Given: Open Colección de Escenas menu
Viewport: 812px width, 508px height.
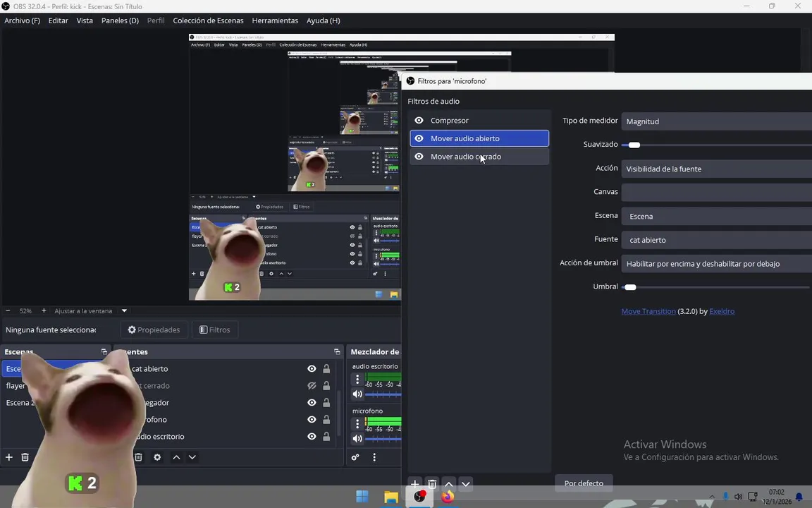Looking at the screenshot, I should click(x=208, y=20).
